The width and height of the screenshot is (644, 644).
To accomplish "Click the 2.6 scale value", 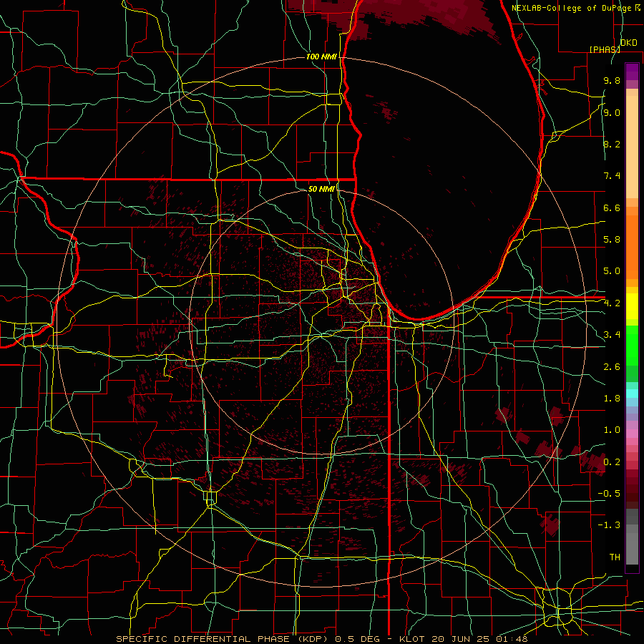I will tap(612, 367).
